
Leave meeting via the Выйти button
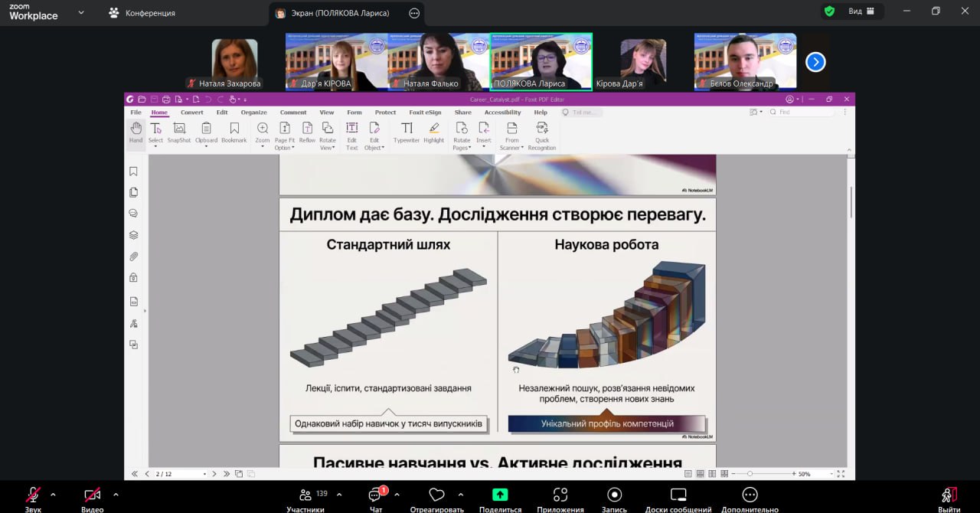point(949,495)
